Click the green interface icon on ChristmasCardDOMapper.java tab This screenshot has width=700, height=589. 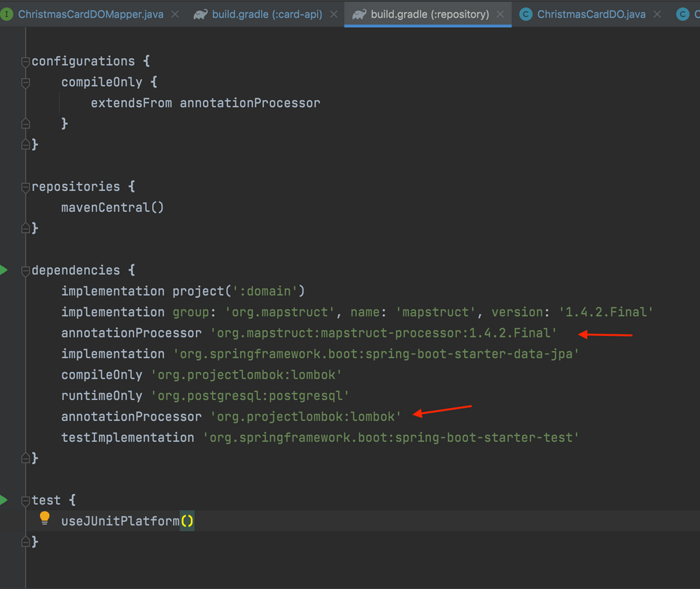point(8,13)
